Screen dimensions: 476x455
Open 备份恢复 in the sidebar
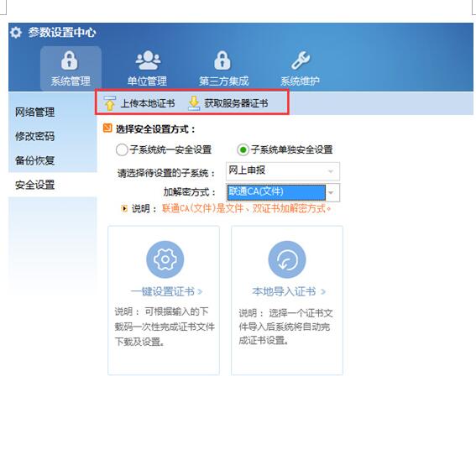click(x=34, y=160)
